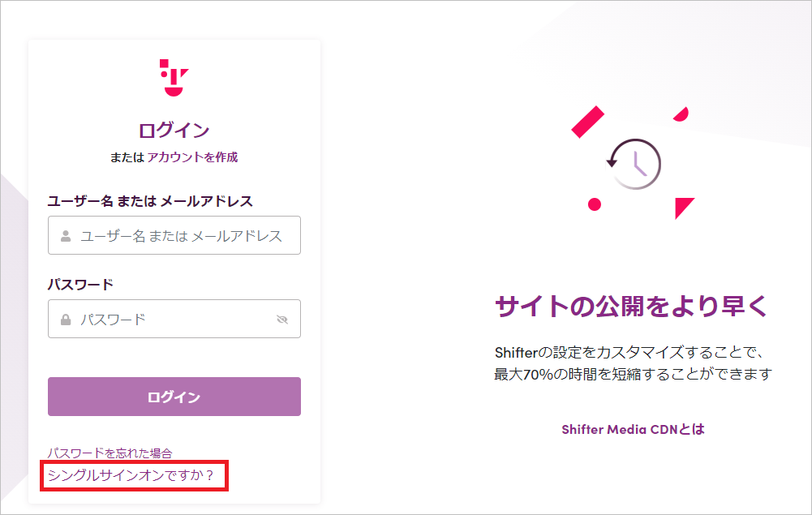This screenshot has height=515, width=812.
Task: Click the pink slanted rectangle decoration
Action: pyautogui.click(x=588, y=122)
